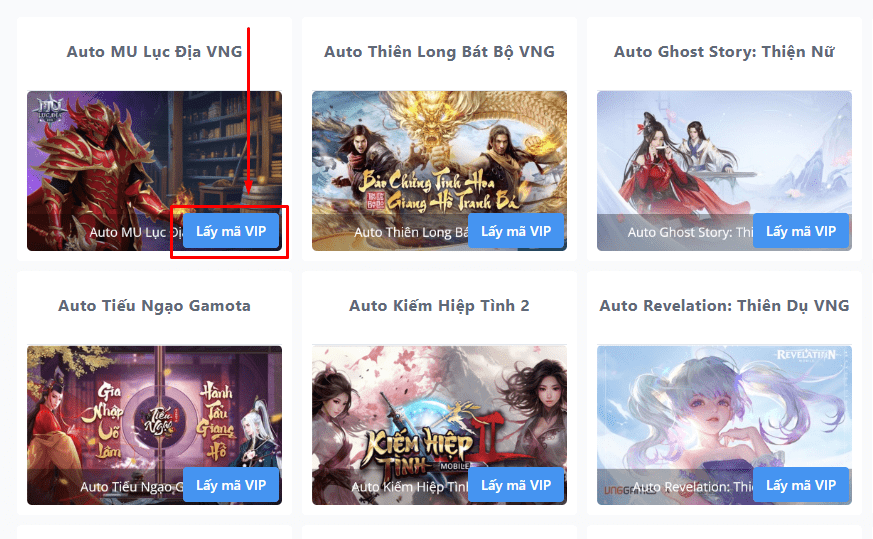Get VIP code for Auto Ghost Story
Image resolution: width=873 pixels, height=539 pixels.
point(801,231)
